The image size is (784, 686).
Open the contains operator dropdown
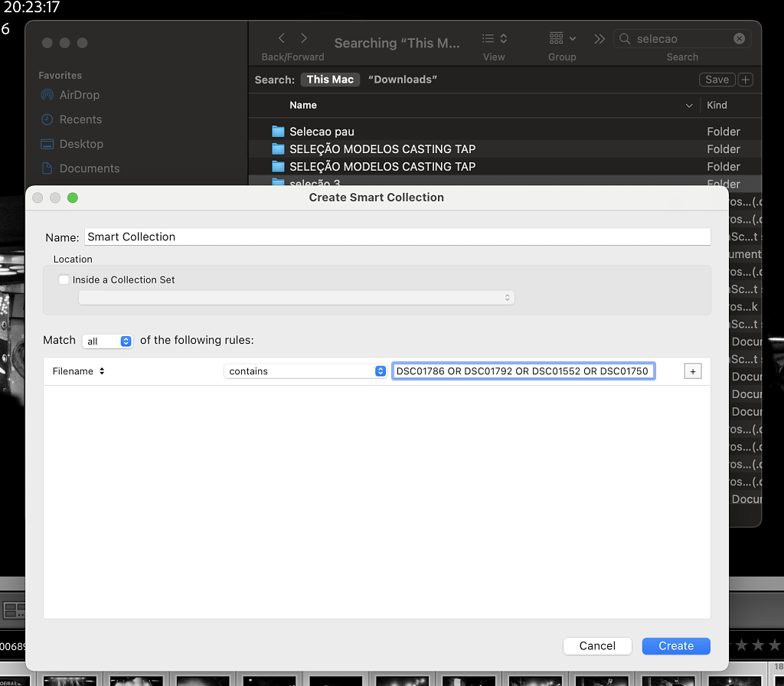point(305,371)
